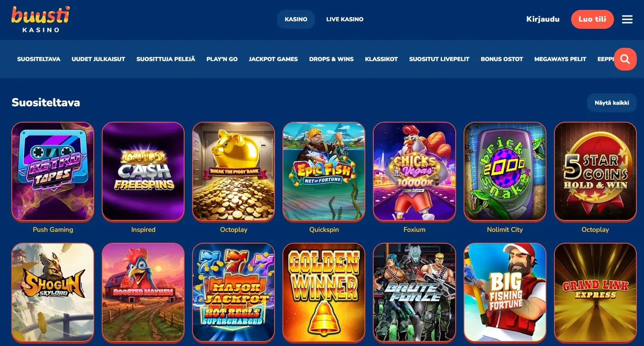Image resolution: width=644 pixels, height=346 pixels.
Task: Select the Epic Fish Net of Fortune tile
Action: coord(324,171)
